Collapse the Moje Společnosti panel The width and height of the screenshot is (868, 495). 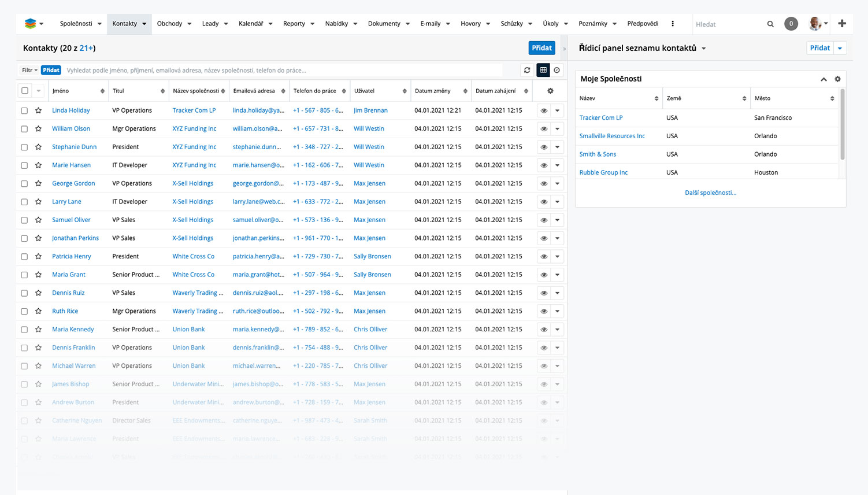coord(824,79)
